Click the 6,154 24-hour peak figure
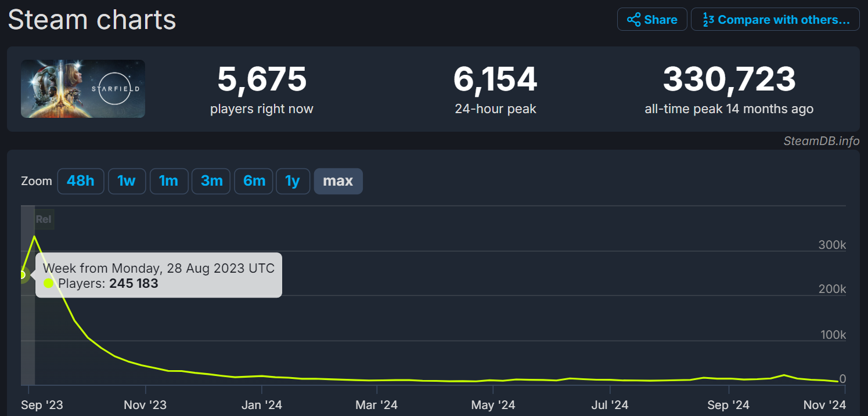Viewport: 868px width, 416px height. (495, 79)
